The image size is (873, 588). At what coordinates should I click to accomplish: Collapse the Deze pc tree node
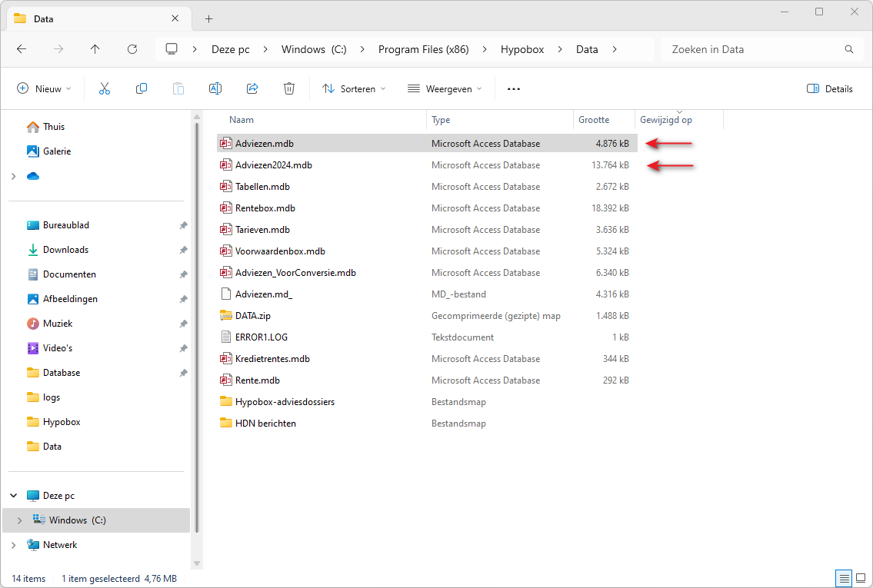coord(14,495)
